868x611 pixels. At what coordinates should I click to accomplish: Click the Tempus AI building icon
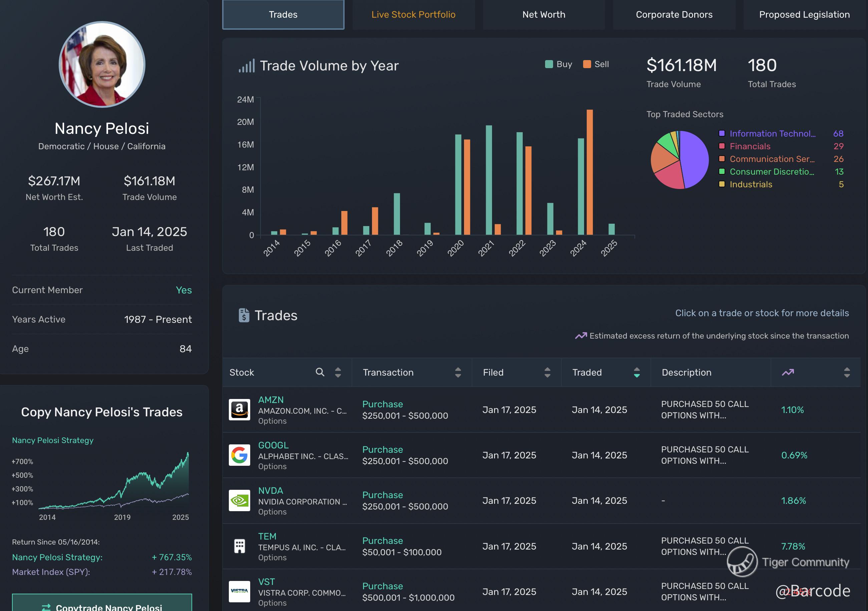[x=239, y=546]
